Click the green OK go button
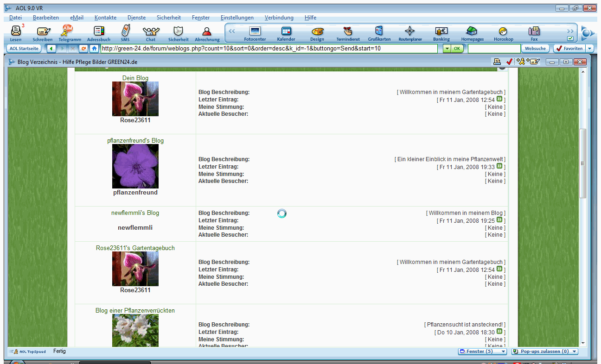Viewport: 601px width, 364px height. click(457, 48)
